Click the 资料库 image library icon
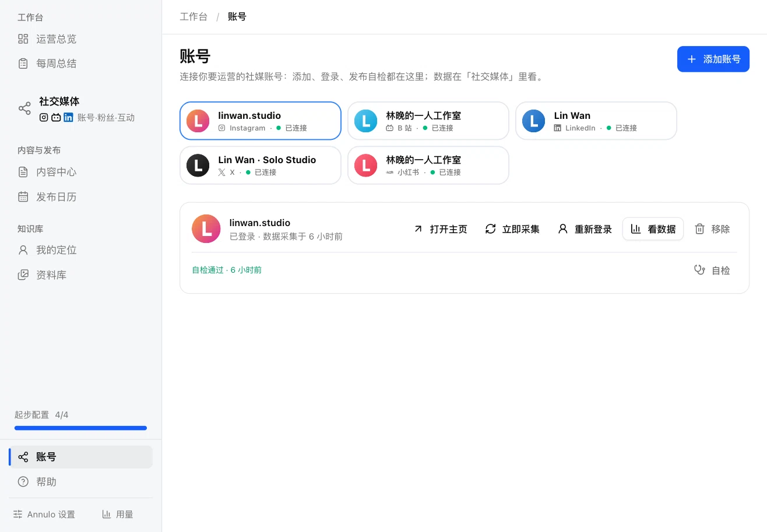Screen dimensions: 767x532 (x=23, y=274)
